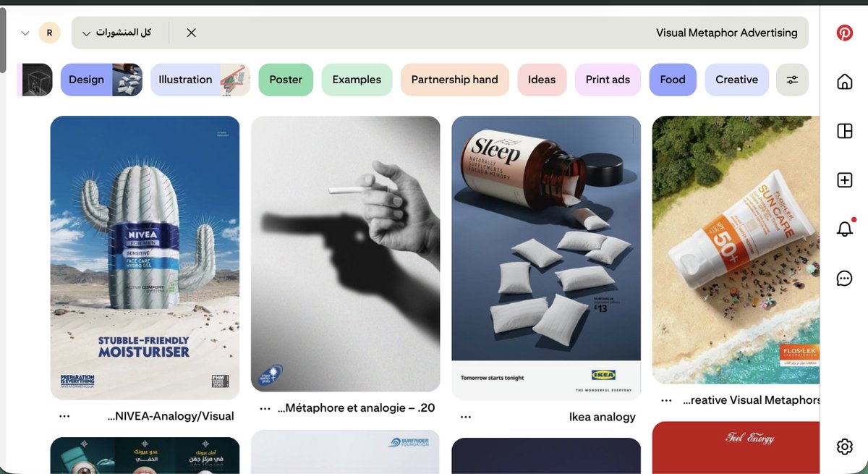Open the notifications bell icon
868x474 pixels.
pyautogui.click(x=844, y=229)
